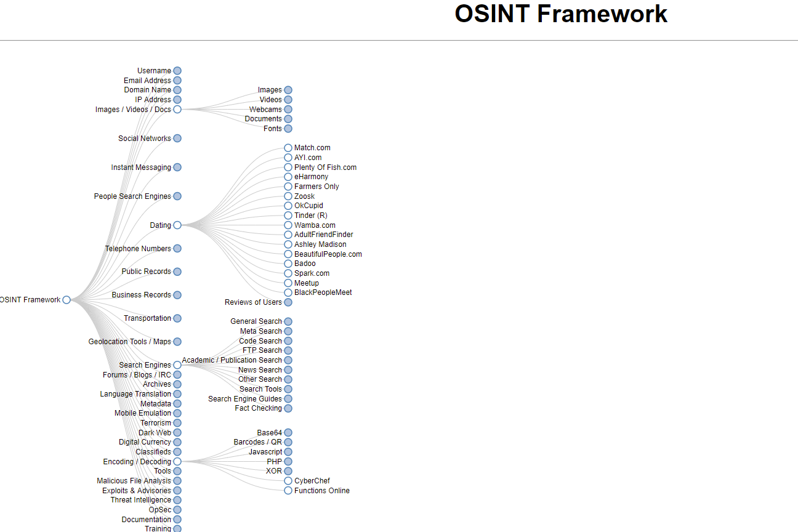This screenshot has width=798, height=532.
Task: Open the OkCupid link
Action: [308, 206]
